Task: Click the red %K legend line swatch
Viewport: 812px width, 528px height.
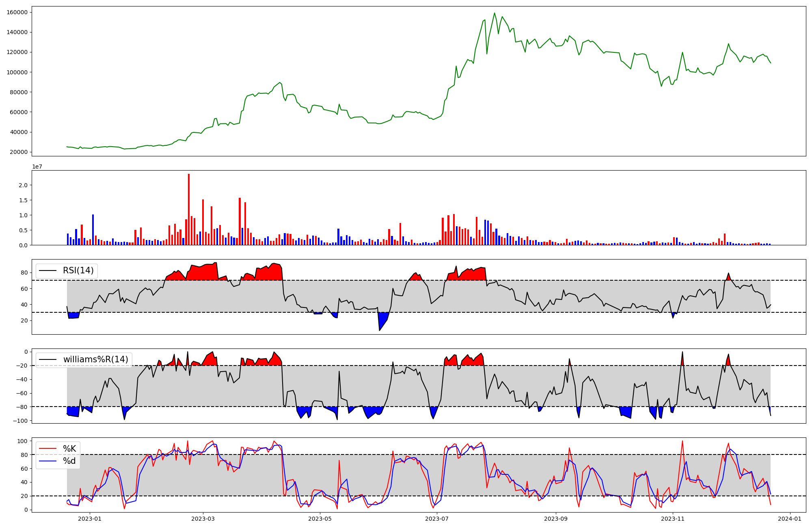Action: click(48, 449)
